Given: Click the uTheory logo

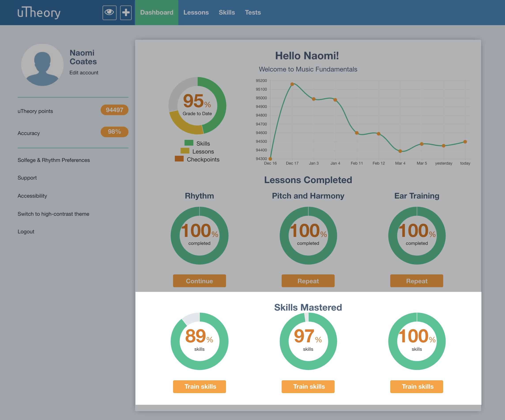Looking at the screenshot, I should click(39, 12).
